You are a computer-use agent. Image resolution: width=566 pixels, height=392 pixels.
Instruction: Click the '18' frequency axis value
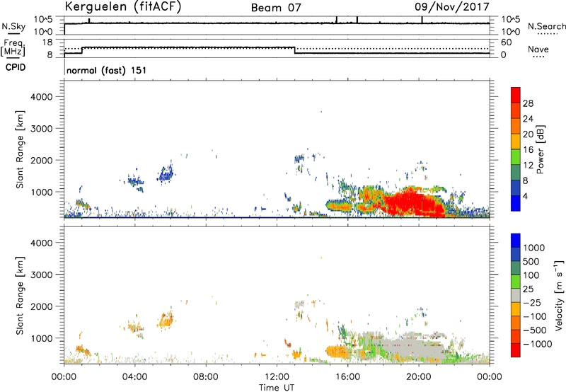[47, 42]
